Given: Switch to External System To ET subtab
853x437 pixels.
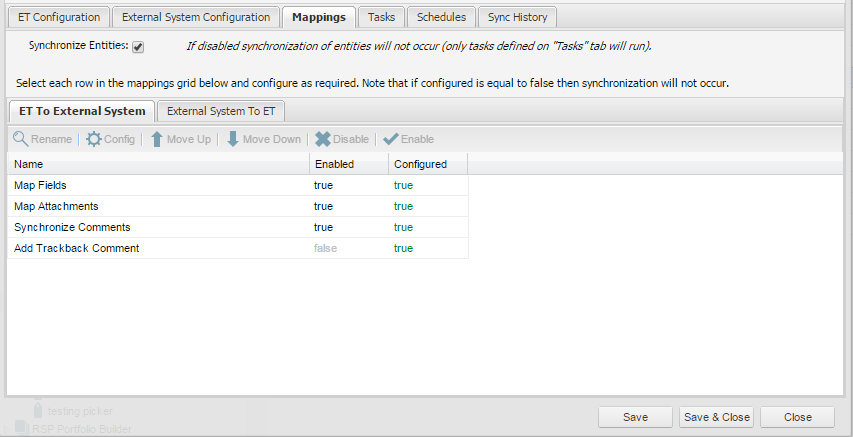Looking at the screenshot, I should [221, 111].
